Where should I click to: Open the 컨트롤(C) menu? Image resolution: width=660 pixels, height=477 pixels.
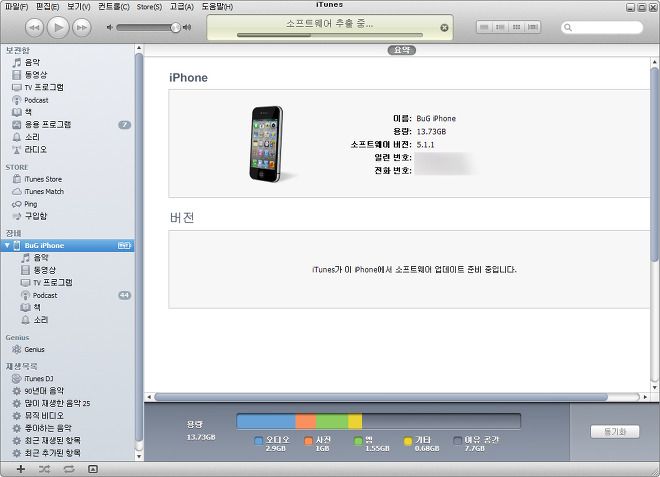(114, 7)
